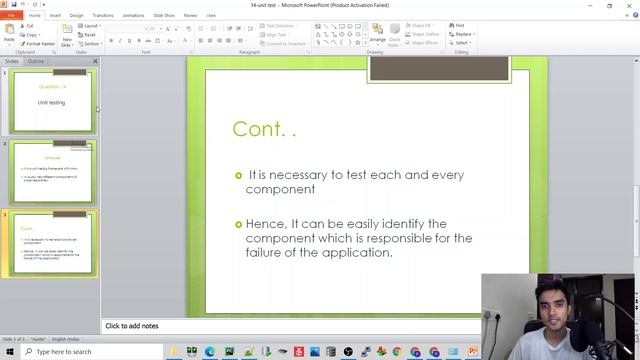
Task: Open the Windows Start menu
Action: point(10,351)
